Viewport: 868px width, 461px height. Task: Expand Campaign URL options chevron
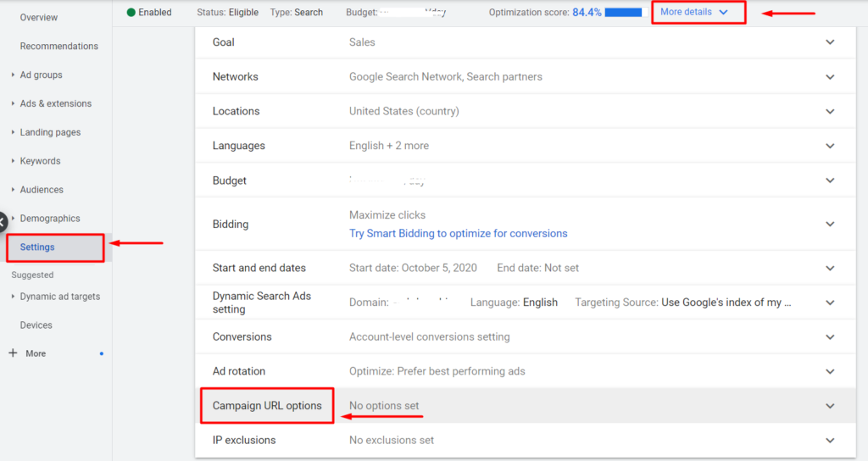point(830,406)
